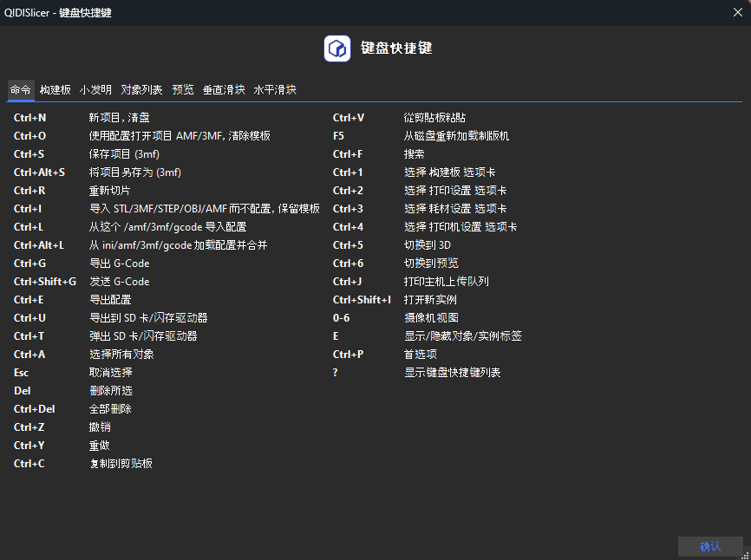Switch to the 构建板 tab
The height and width of the screenshot is (560, 751).
pyautogui.click(x=56, y=89)
